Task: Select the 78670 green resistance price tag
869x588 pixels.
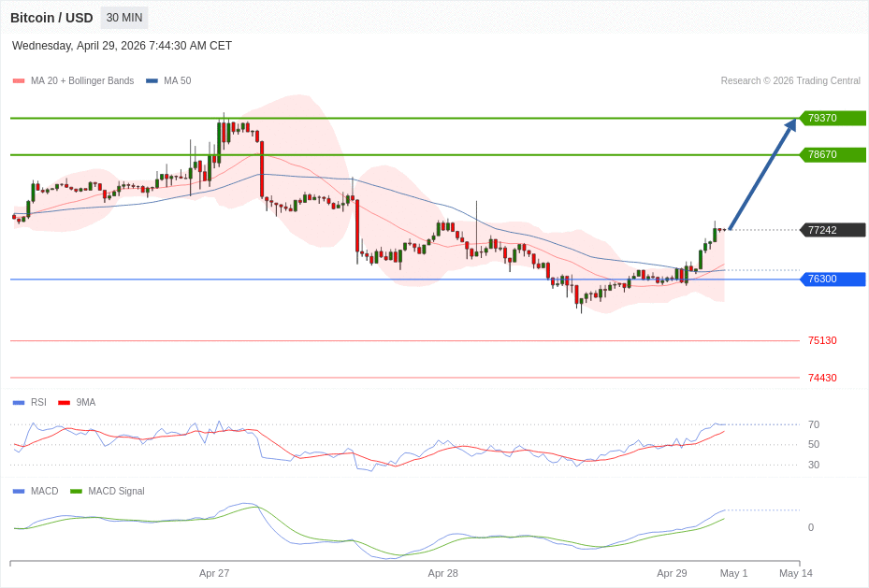Action: pyautogui.click(x=832, y=155)
